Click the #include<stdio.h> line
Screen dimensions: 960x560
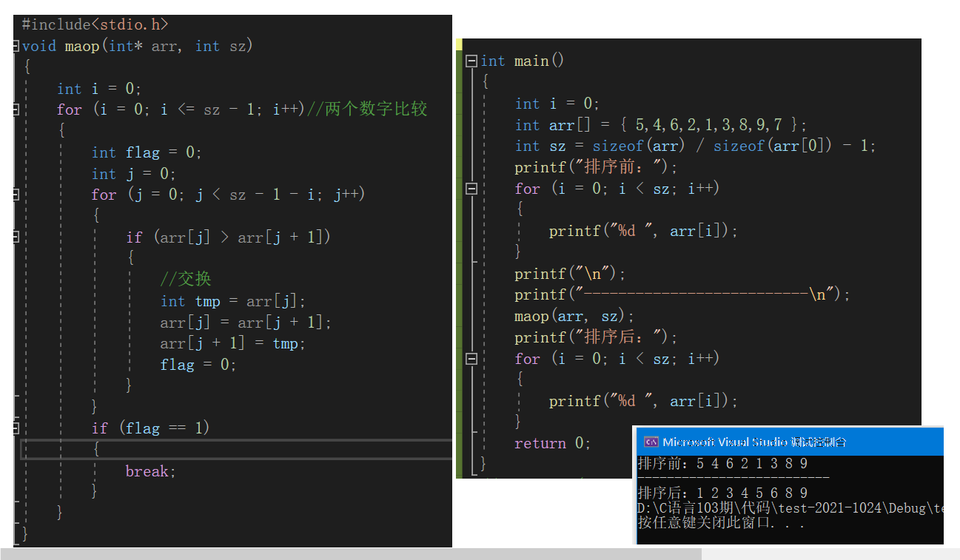click(95, 24)
